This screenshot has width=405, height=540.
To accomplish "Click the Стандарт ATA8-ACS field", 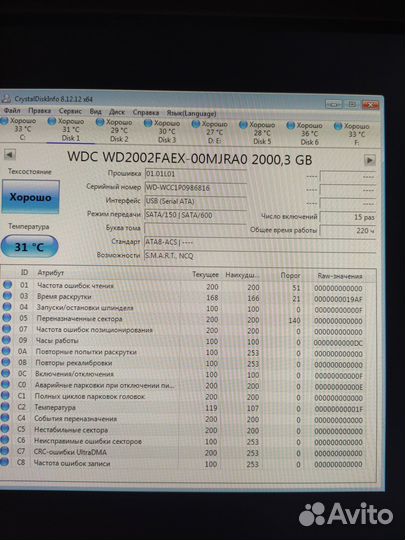I will [x=260, y=242].
